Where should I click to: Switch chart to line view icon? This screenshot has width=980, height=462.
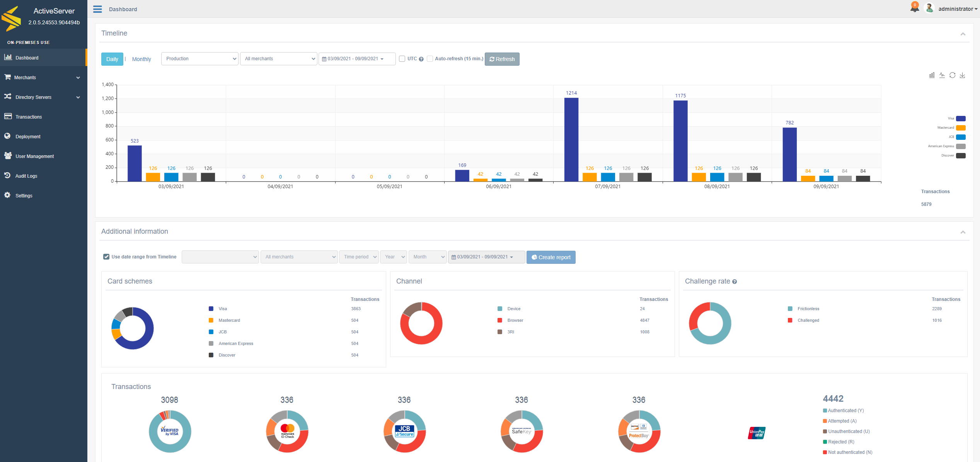(x=942, y=75)
